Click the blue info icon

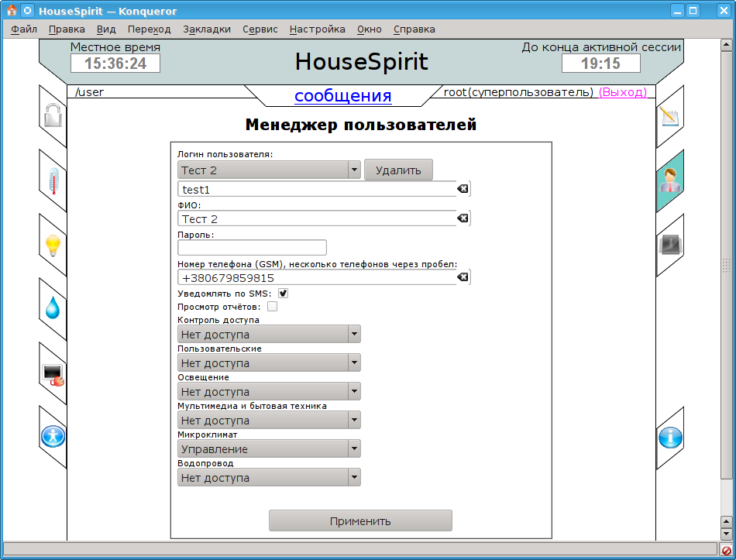click(670, 438)
